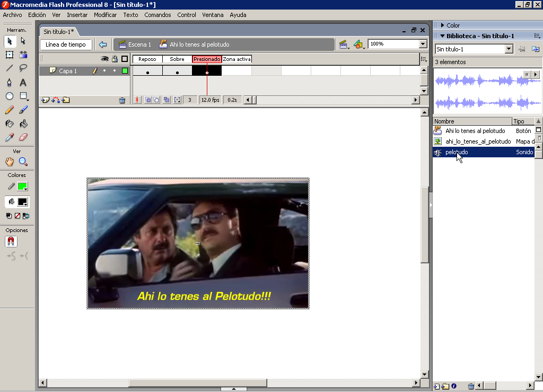Toggle onion skin outlines button
543x392 pixels.
click(x=156, y=100)
